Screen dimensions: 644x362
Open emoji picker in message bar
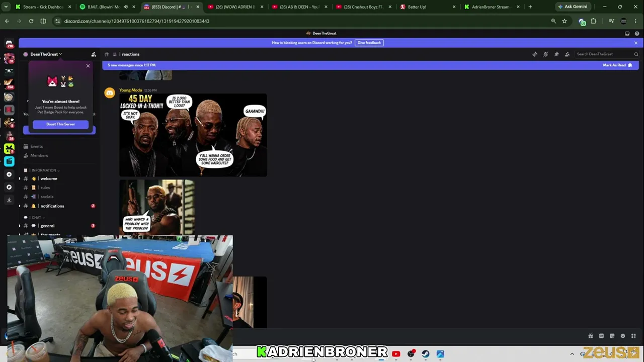(623, 336)
